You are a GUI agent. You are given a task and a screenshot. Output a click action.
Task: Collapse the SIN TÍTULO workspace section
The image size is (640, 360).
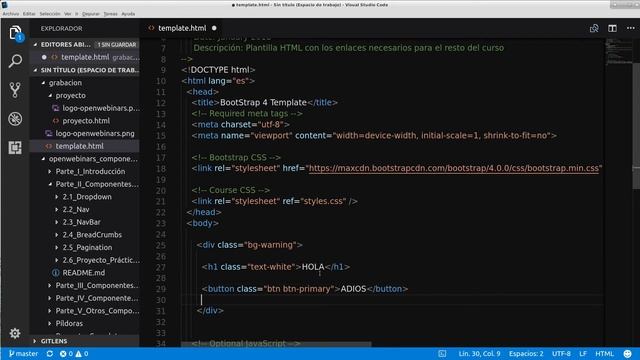click(36, 70)
